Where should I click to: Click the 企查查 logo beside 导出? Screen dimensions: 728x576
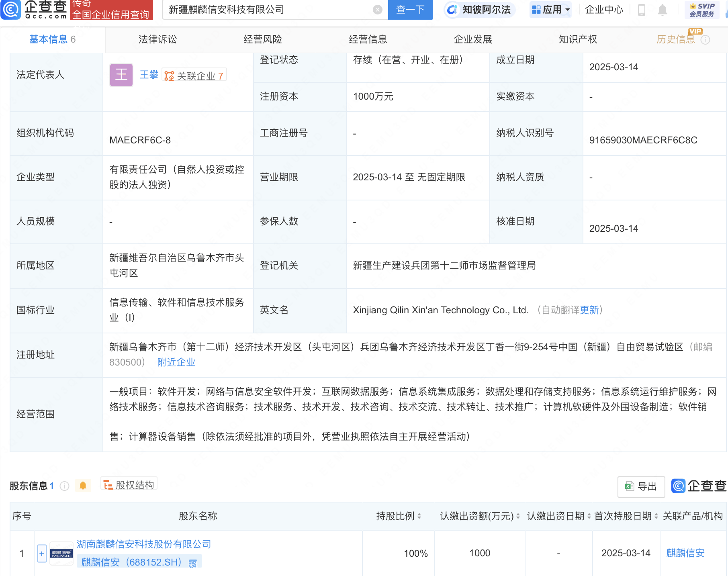[699, 486]
